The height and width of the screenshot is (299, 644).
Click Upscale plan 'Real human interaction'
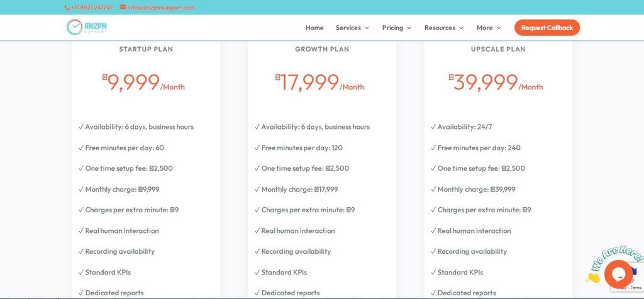470,231
